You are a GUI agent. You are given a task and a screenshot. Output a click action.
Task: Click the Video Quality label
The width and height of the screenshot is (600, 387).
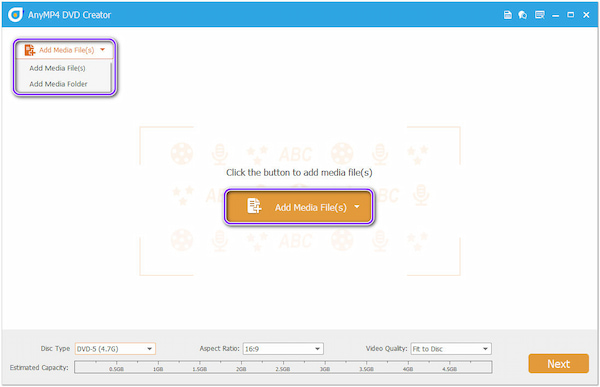[x=386, y=348]
